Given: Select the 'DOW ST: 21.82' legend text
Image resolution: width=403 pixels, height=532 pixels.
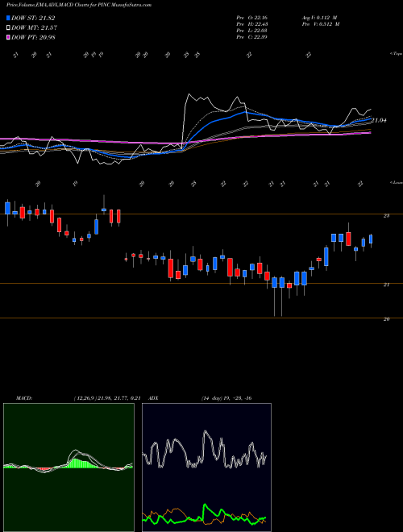Looking at the screenshot, I should (33, 18).
